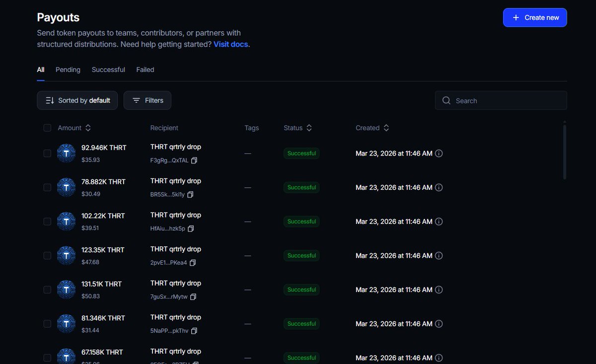Focus the Search input field

coord(501,100)
